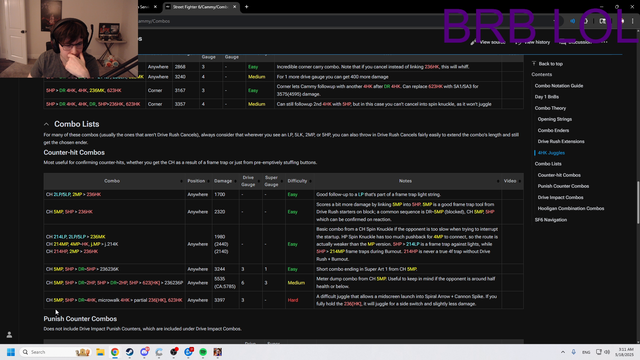Click the Hard difficulty label
640x360 pixels.
pyautogui.click(x=293, y=300)
